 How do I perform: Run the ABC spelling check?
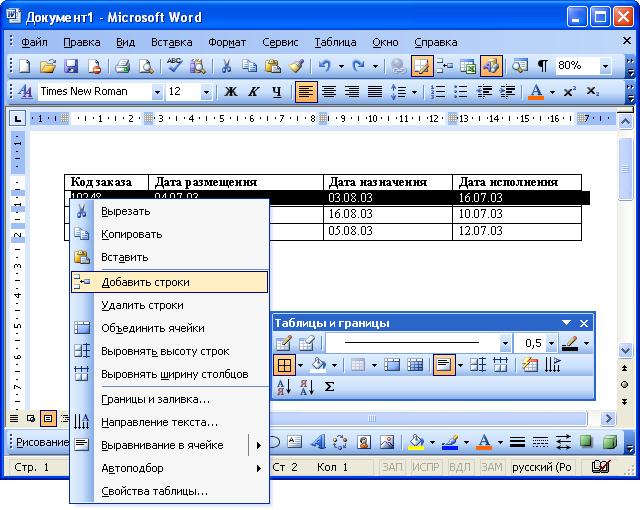pyautogui.click(x=174, y=66)
